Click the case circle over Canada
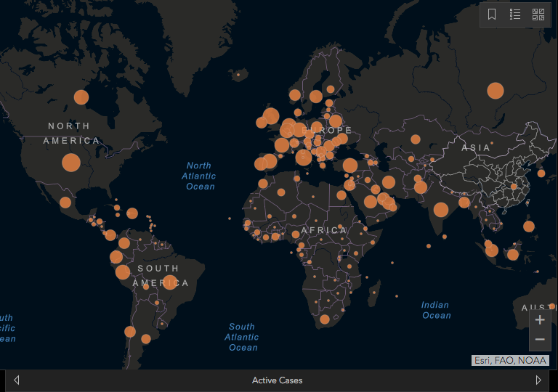 81,97
